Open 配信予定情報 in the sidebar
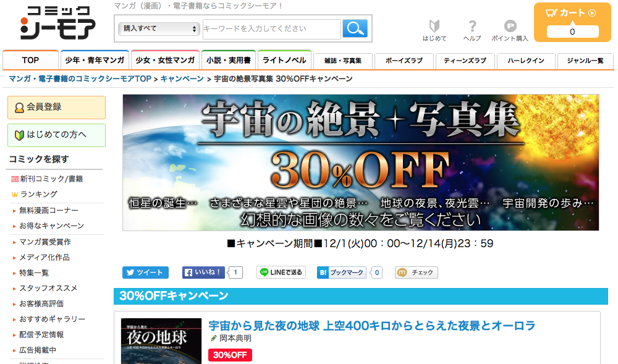 [41, 334]
